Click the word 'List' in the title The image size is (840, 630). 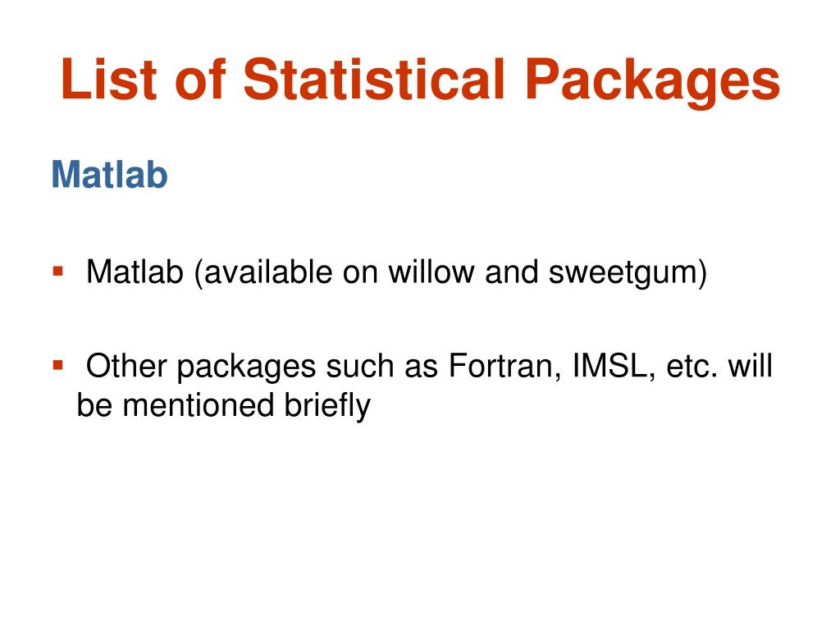pos(109,80)
